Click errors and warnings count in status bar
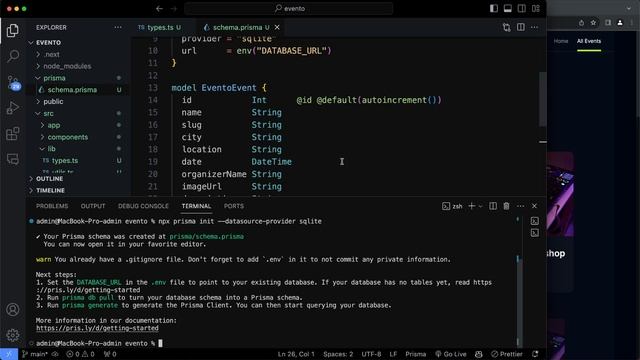 (x=80, y=354)
